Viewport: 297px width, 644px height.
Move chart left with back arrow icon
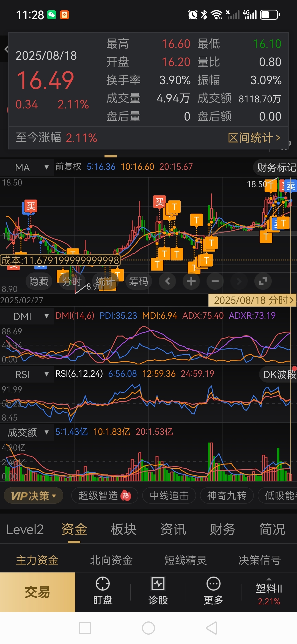(x=167, y=281)
